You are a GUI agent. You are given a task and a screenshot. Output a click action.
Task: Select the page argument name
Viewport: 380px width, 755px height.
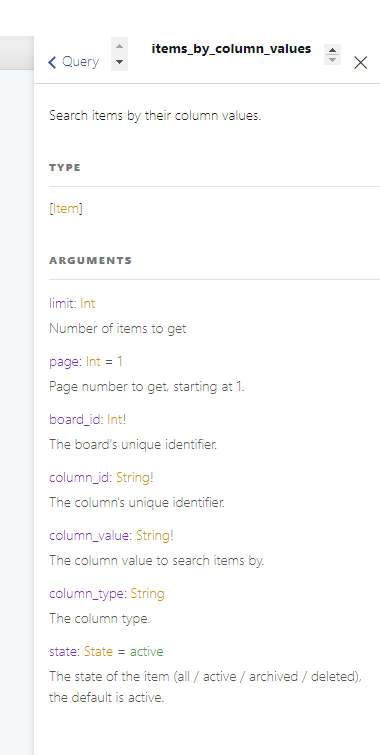[65, 361]
